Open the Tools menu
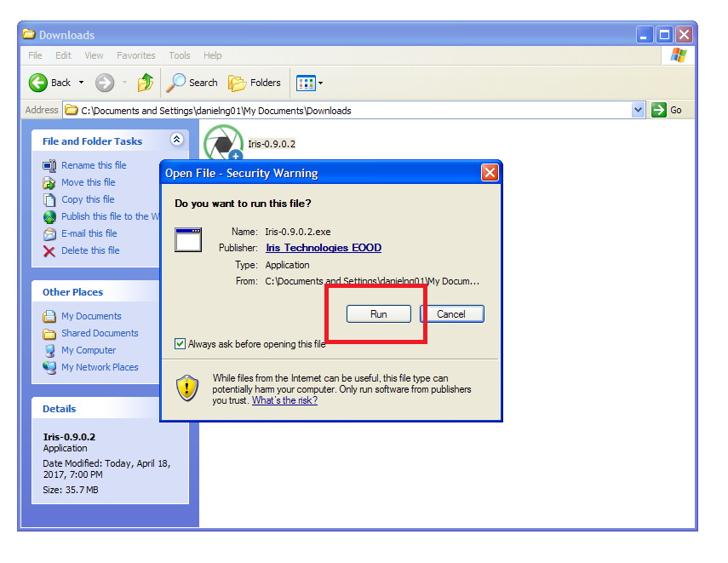This screenshot has width=728, height=563. 179,55
